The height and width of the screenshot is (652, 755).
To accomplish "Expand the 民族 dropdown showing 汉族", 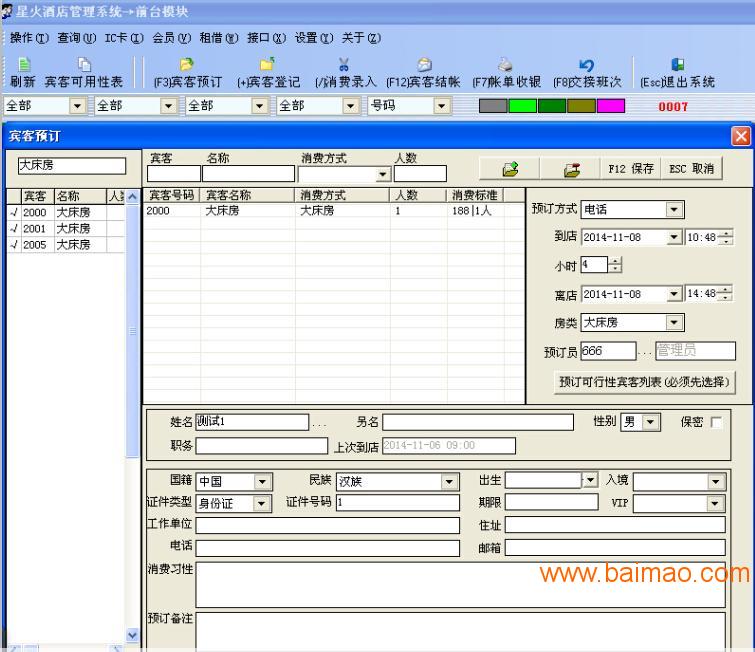I will tap(449, 481).
